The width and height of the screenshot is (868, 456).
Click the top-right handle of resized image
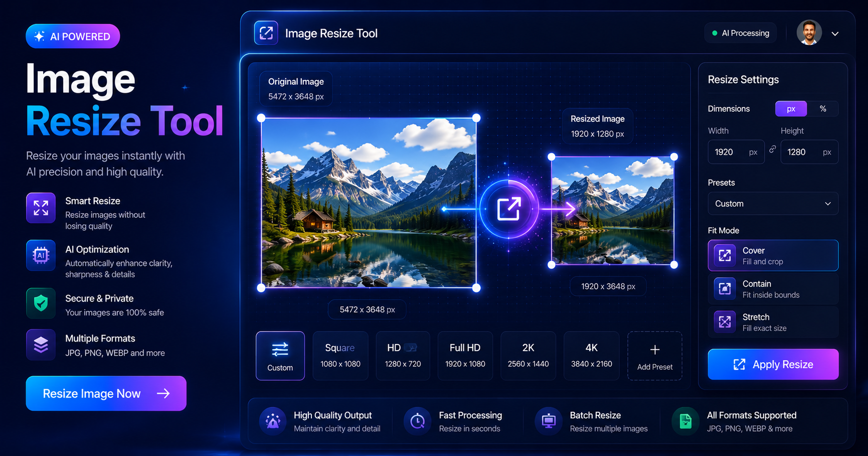674,157
